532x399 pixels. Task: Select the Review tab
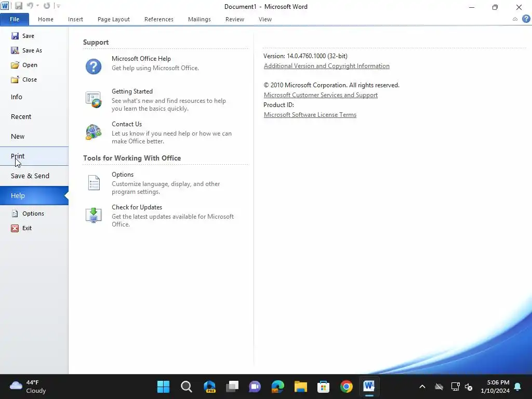pos(235,19)
